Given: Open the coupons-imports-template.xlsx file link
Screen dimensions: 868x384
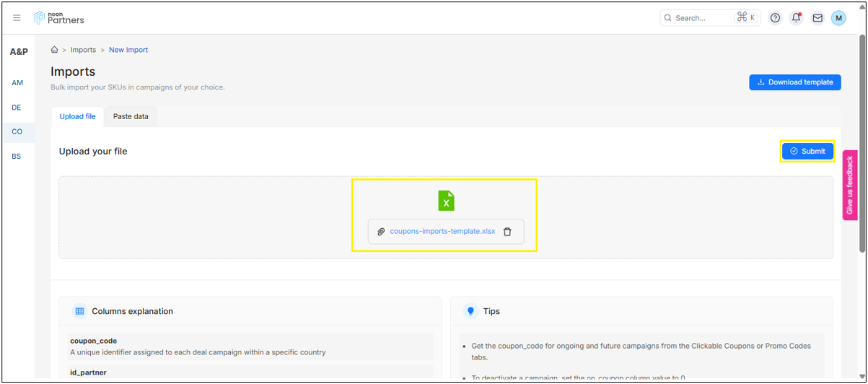Looking at the screenshot, I should 442,232.
